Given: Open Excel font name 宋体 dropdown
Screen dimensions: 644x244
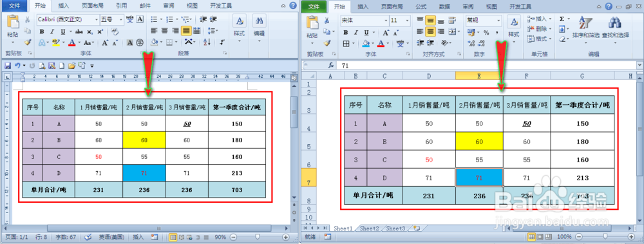Looking at the screenshot, I should 385,20.
